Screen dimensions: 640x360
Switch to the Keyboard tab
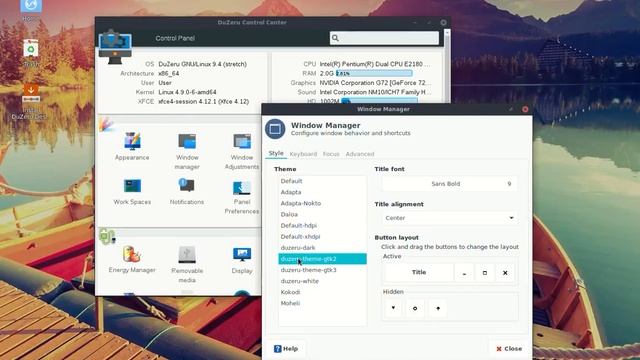[303, 154]
